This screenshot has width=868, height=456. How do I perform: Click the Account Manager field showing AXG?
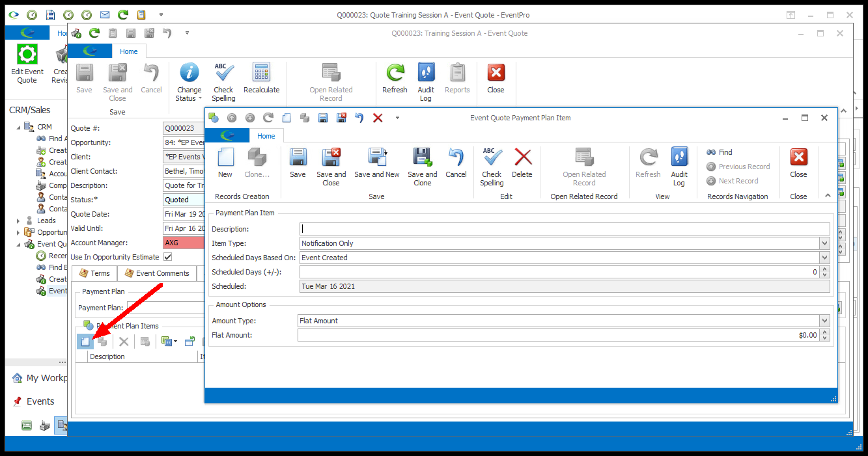pyautogui.click(x=184, y=243)
